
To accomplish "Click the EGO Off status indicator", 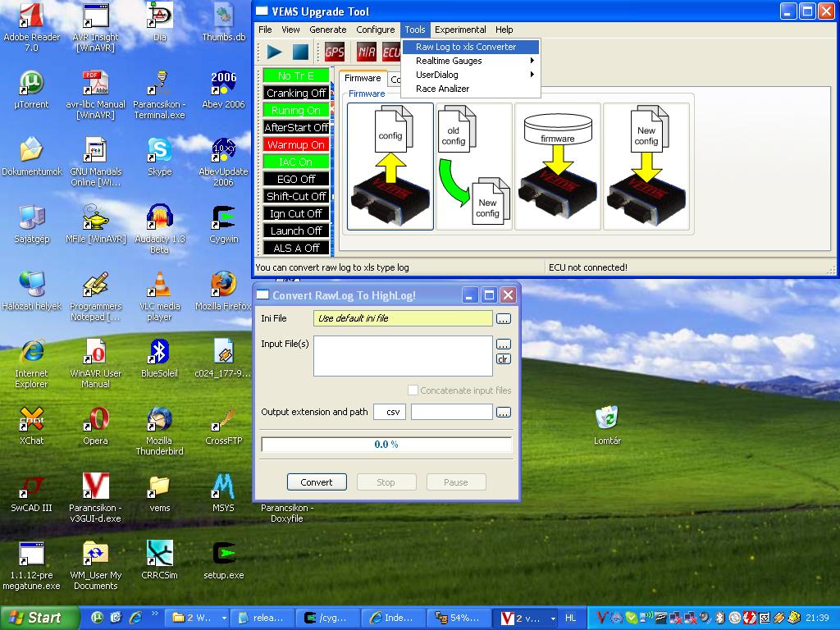I will [295, 179].
